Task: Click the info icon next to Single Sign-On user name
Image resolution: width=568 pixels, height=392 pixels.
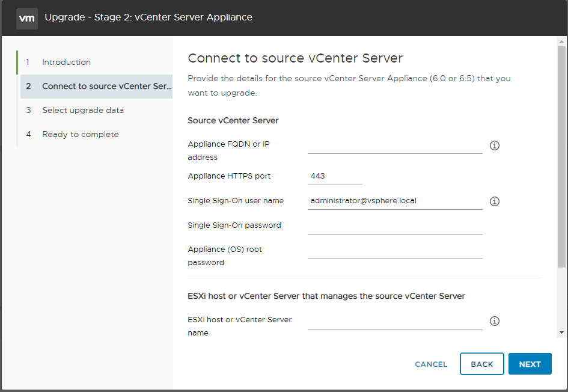Action: coord(494,201)
